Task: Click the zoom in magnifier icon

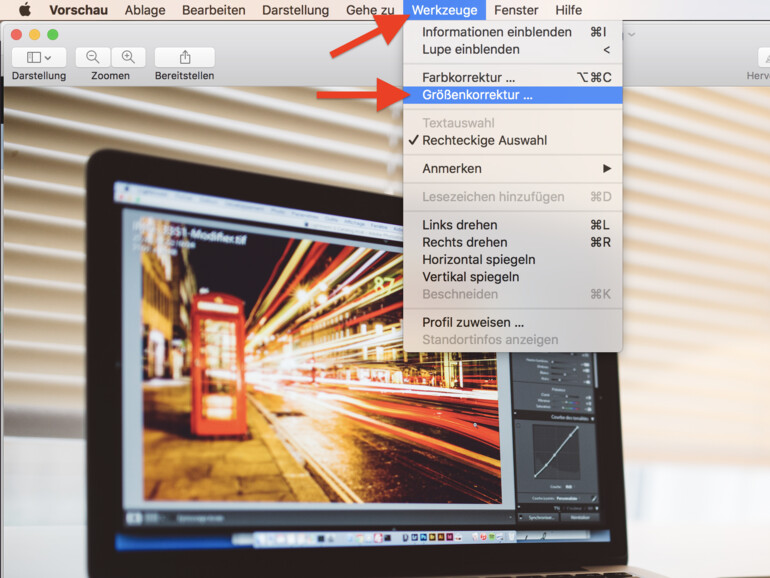Action: point(128,57)
